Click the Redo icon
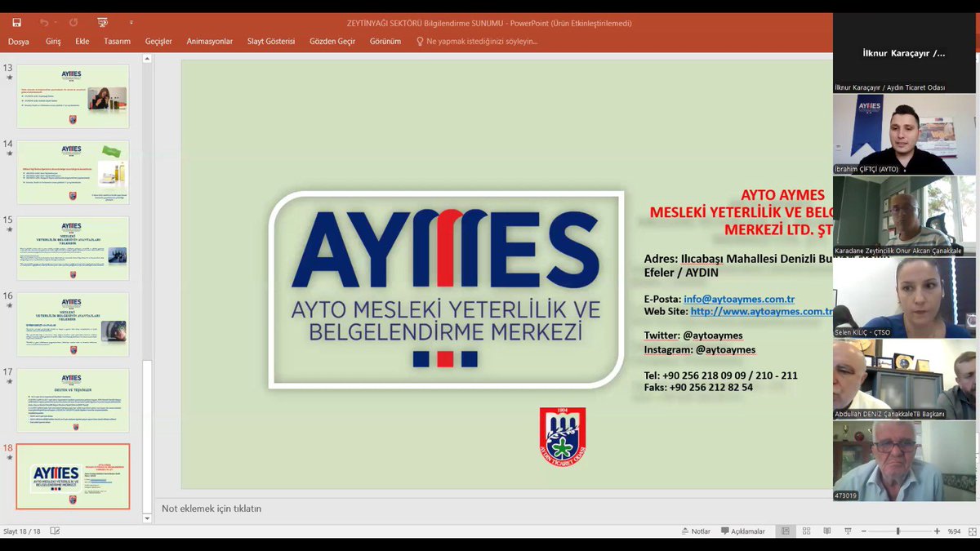This screenshot has width=980, height=551. coord(73,20)
